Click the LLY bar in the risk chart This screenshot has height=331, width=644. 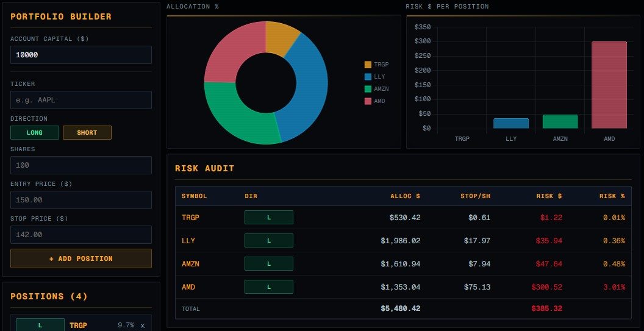[511, 123]
